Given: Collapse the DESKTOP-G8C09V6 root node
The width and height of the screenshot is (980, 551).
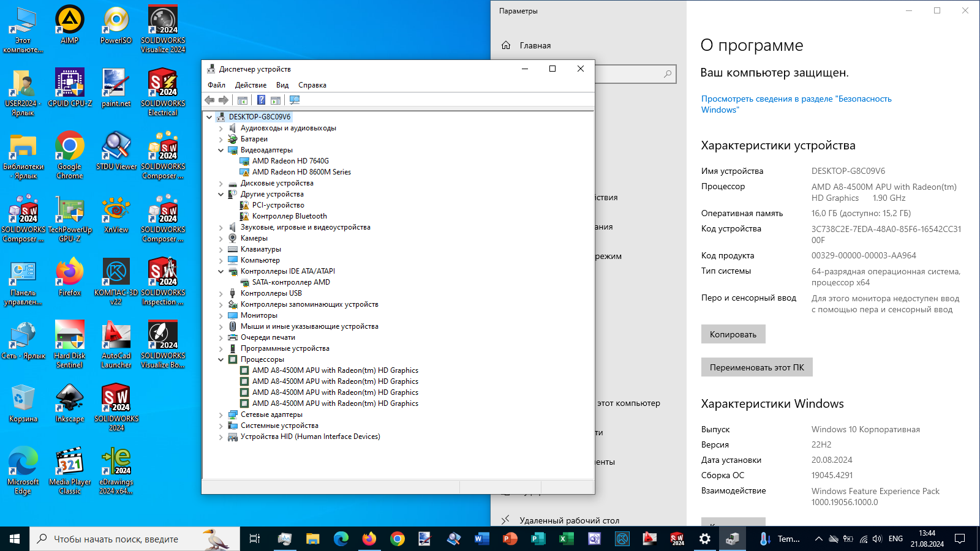Looking at the screenshot, I should [x=209, y=117].
